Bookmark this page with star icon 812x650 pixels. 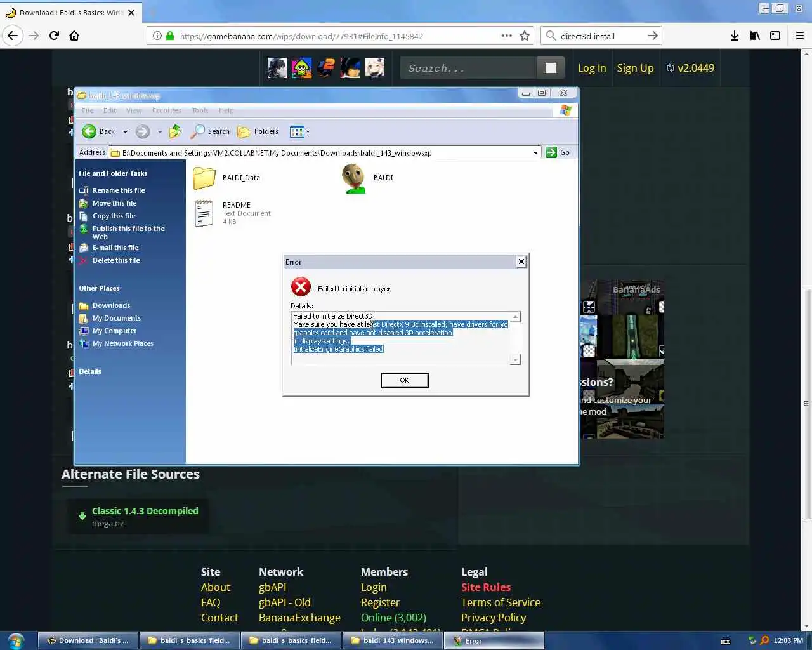coord(525,36)
